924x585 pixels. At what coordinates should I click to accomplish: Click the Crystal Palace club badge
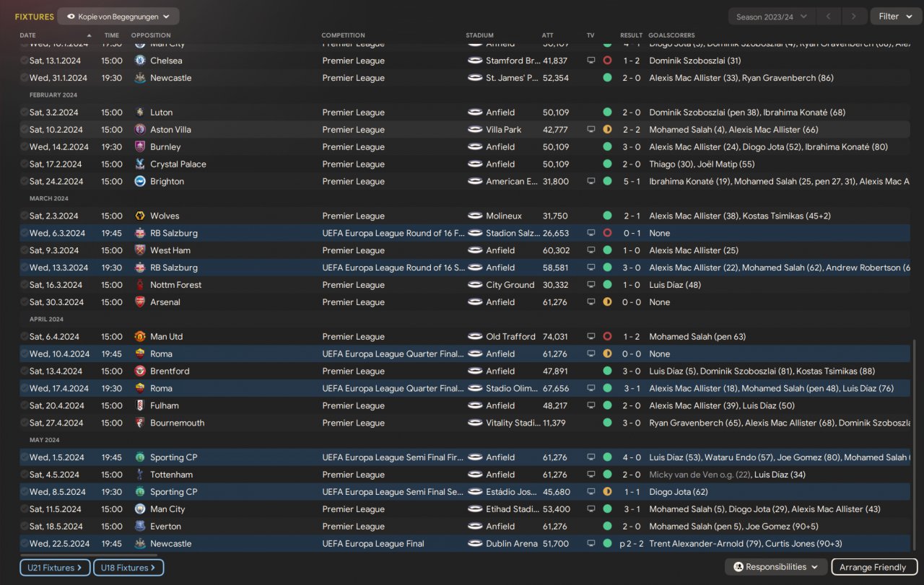click(x=140, y=164)
